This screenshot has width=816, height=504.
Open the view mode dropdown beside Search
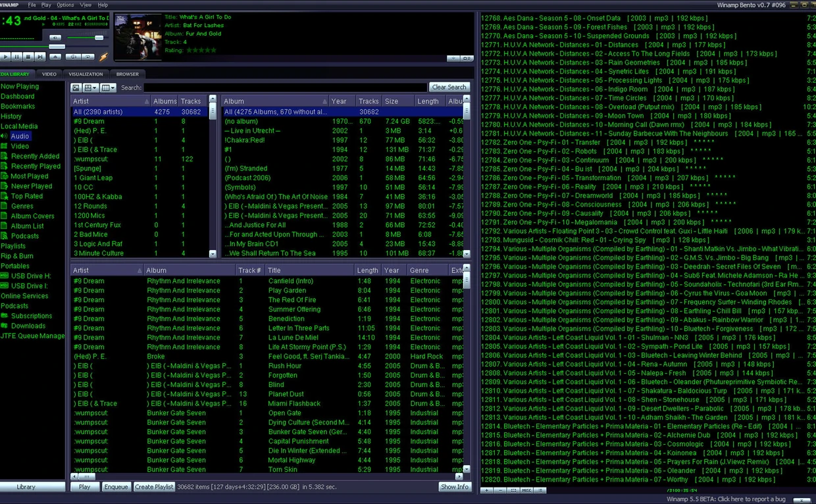[x=91, y=88]
